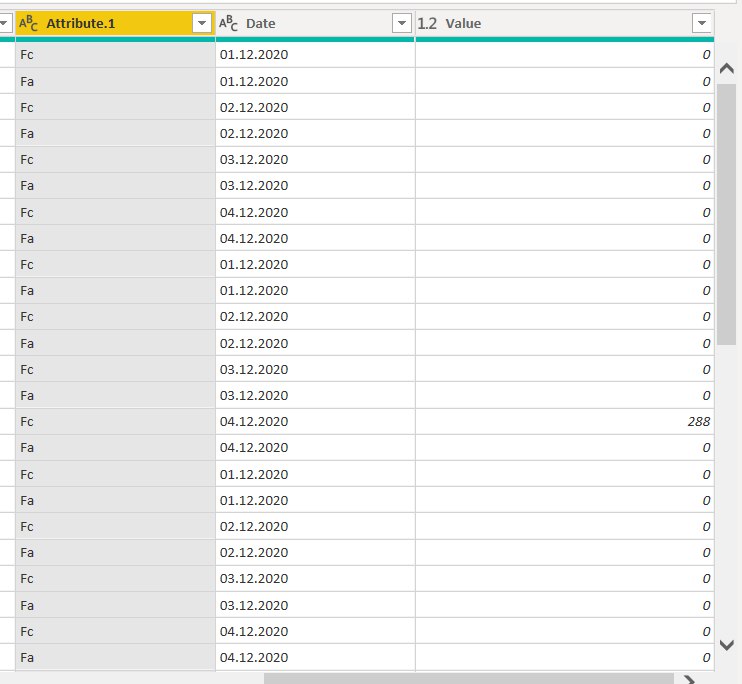742x684 pixels.
Task: Open the filter dropdown of the leftmost cut-off column
Action: pos(4,23)
